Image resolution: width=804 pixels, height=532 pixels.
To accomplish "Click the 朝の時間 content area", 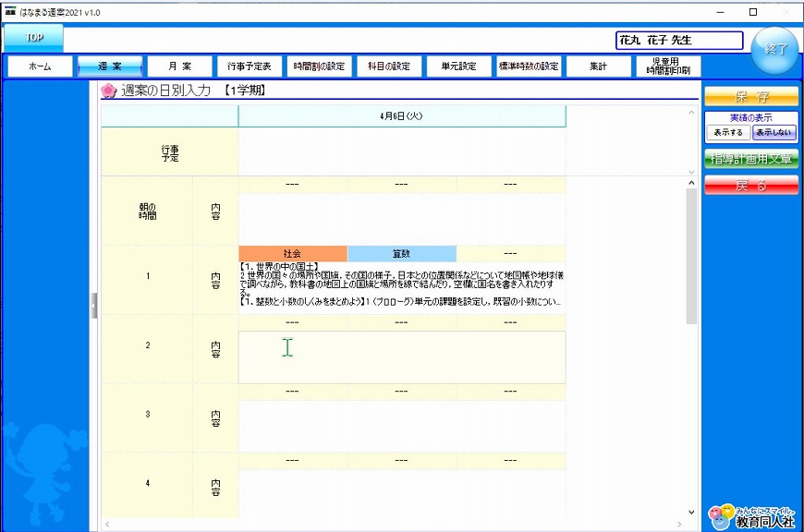I will pyautogui.click(x=402, y=218).
